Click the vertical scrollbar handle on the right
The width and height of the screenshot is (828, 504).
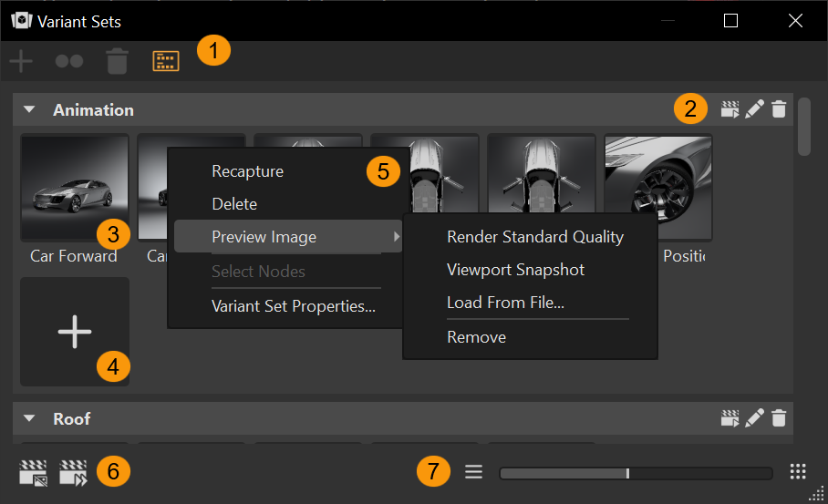[804, 127]
